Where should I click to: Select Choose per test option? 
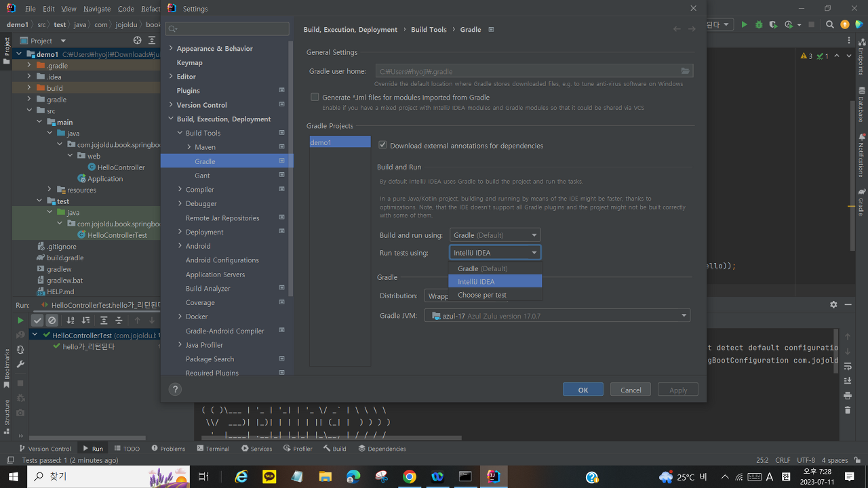(495, 295)
